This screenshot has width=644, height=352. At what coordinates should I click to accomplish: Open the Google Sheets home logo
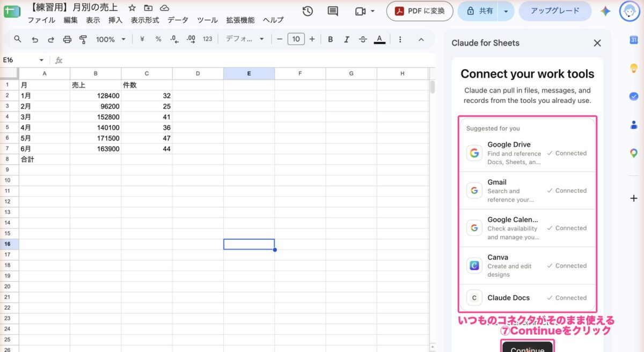tap(12, 11)
